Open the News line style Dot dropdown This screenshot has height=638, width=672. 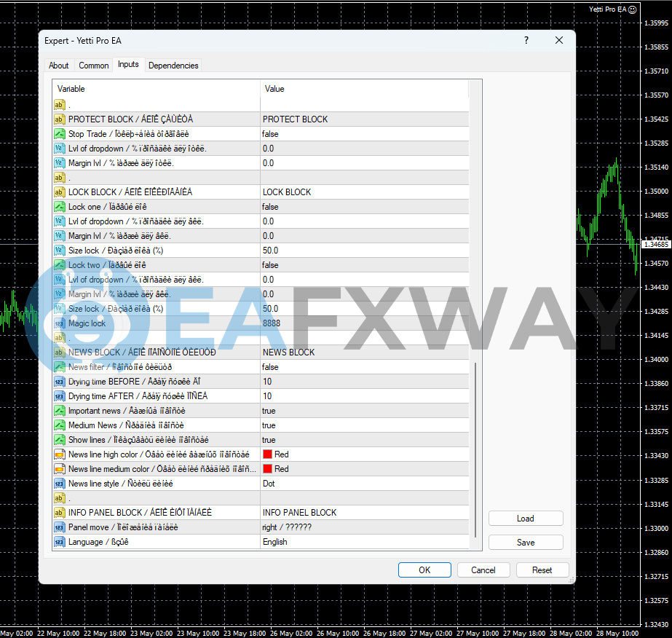(364, 484)
